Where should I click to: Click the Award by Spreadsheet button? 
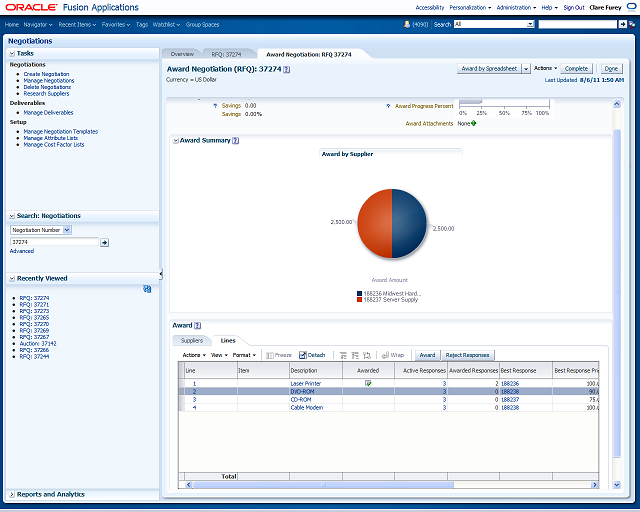point(489,69)
